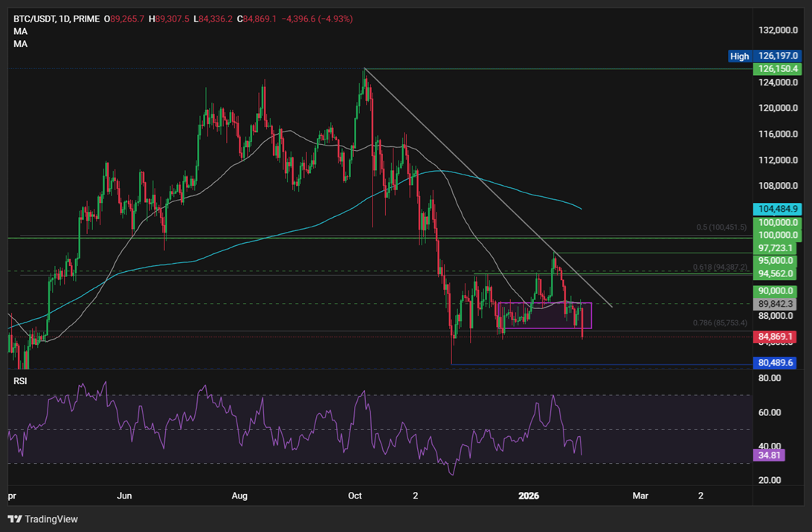
Task: Select the blue 80,489.6 price alert label
Action: (777, 363)
